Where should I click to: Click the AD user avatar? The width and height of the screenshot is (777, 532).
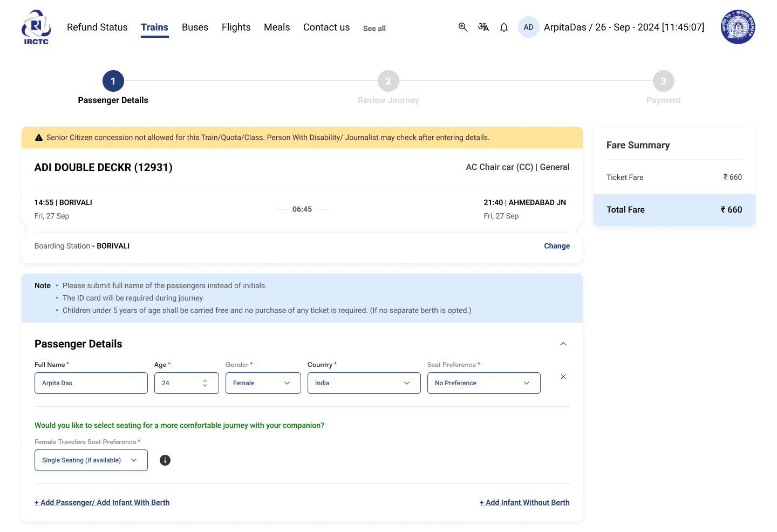[x=529, y=27]
